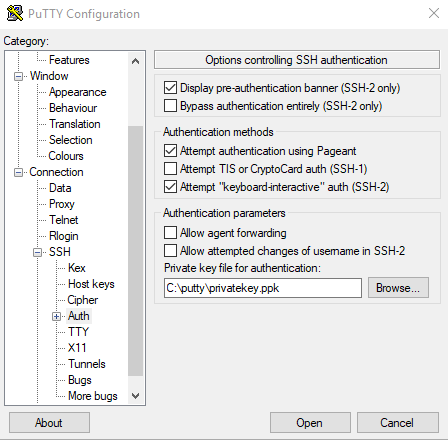Select Auth in the tree
This screenshot has width=448, height=440.
[79, 316]
